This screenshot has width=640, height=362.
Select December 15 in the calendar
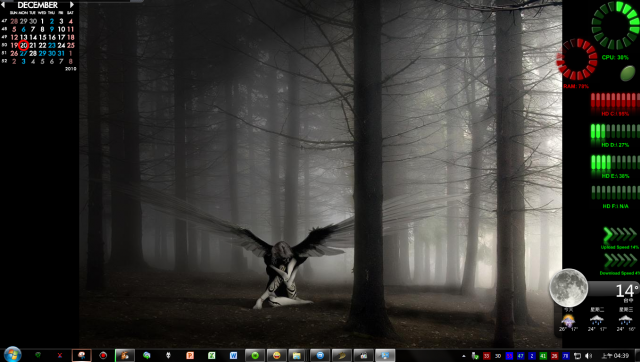click(42, 37)
